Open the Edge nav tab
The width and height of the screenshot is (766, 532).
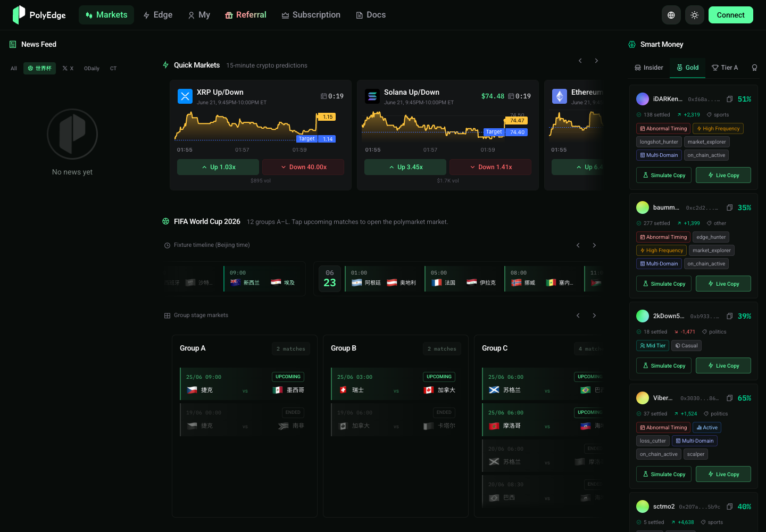[x=158, y=15]
